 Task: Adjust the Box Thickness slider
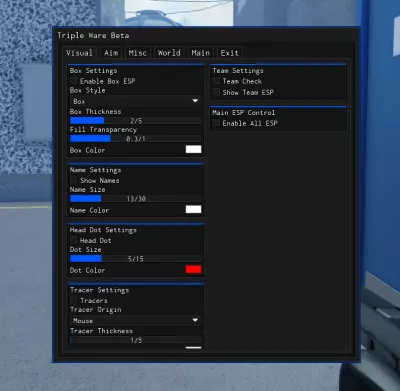tap(135, 120)
